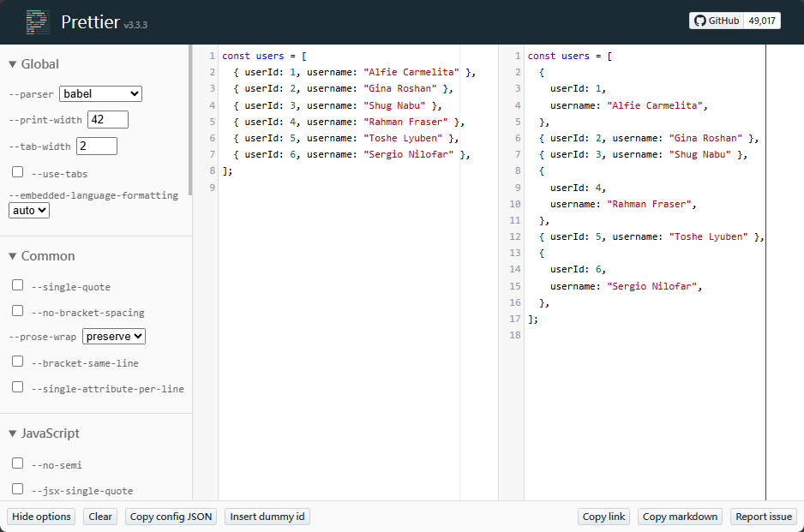Click "Rahman Fraser" in the input editor

pos(405,122)
